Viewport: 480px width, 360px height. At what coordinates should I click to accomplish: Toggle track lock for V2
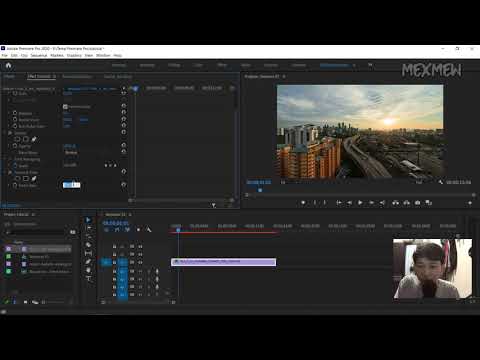click(114, 254)
